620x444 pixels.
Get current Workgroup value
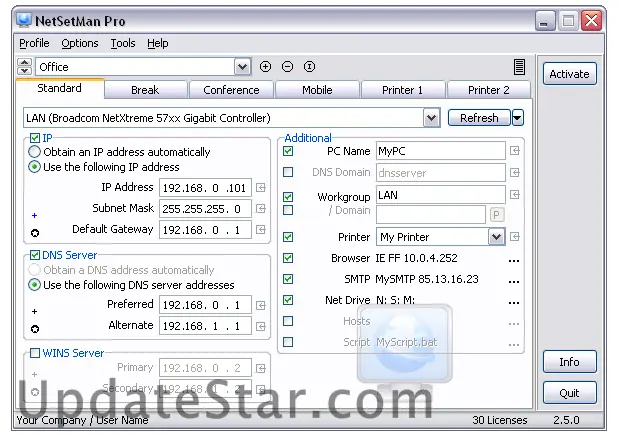(x=514, y=195)
